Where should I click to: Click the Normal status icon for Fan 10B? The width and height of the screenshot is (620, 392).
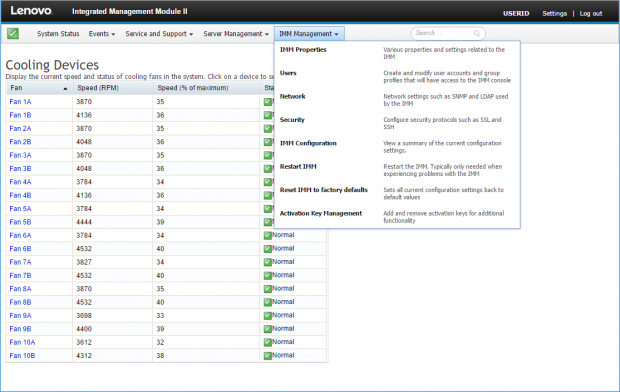[x=268, y=356]
